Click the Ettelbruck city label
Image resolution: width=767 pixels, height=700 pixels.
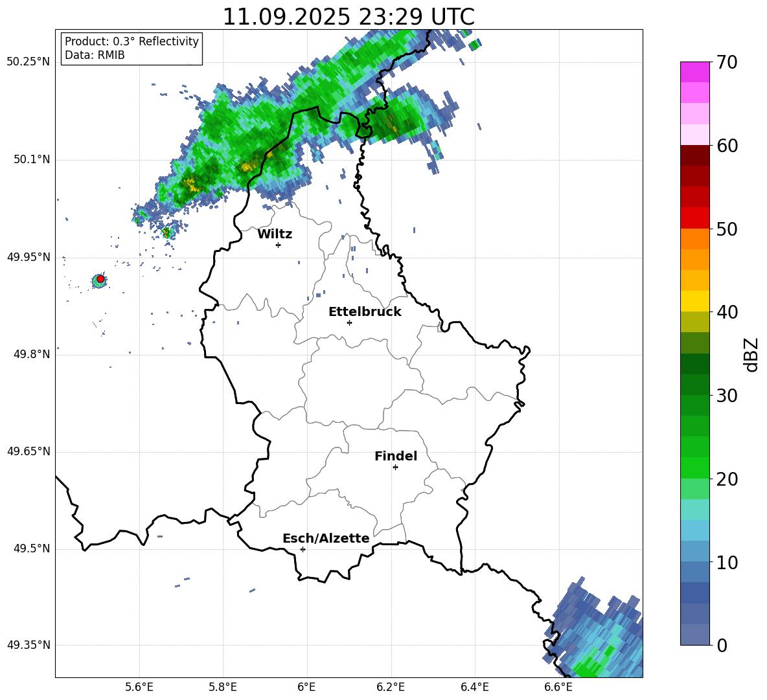[x=365, y=312]
